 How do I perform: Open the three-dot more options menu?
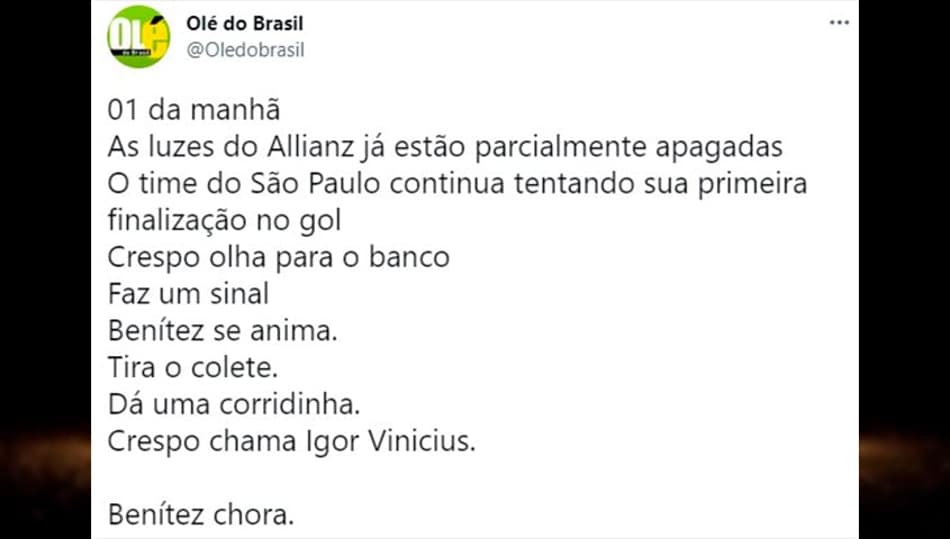click(x=839, y=23)
